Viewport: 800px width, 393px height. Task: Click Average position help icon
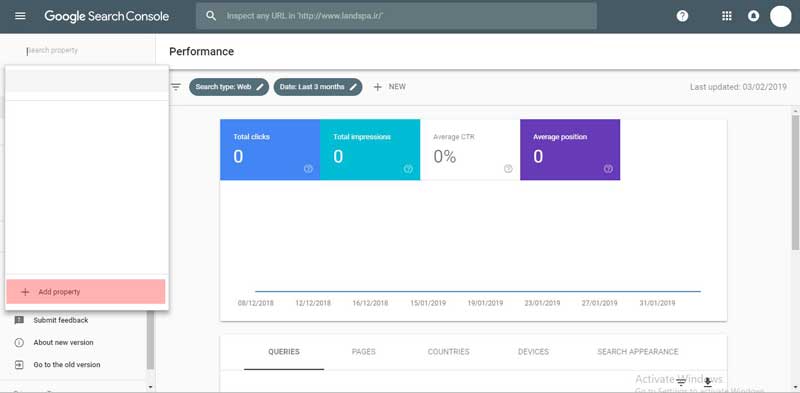click(608, 169)
